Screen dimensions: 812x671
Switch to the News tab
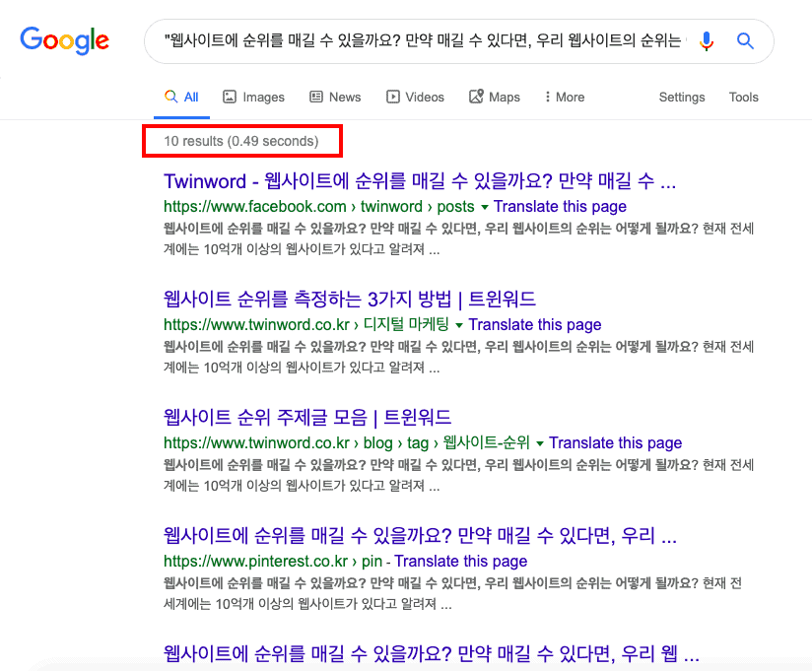pos(335,98)
